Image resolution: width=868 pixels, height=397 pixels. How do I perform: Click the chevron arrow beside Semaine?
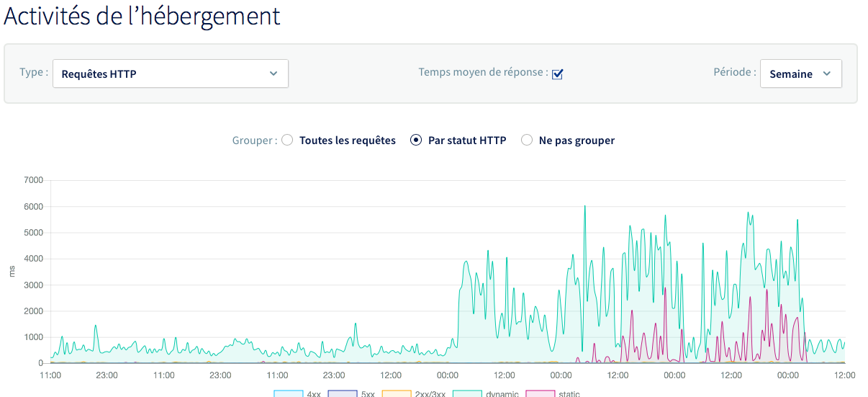click(827, 73)
